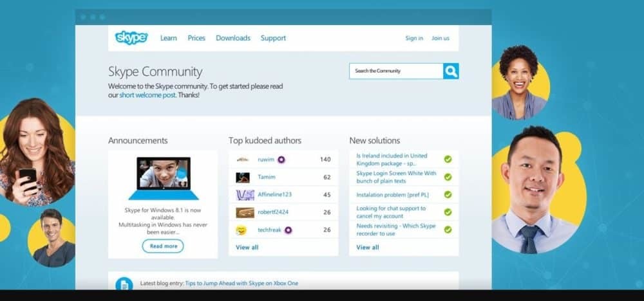
Task: Click the Windows 8.1 laptop announcement image
Action: (x=163, y=178)
